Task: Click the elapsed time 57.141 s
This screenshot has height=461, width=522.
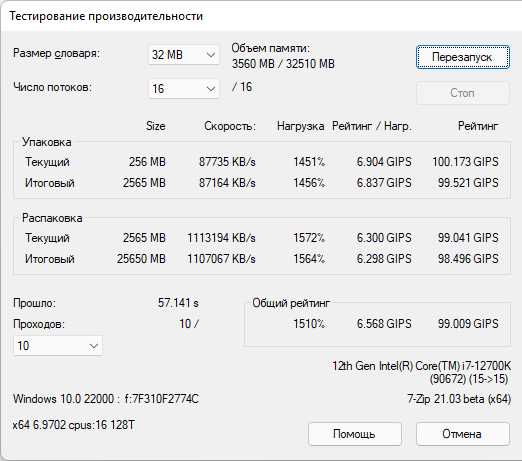Action: pos(178,303)
